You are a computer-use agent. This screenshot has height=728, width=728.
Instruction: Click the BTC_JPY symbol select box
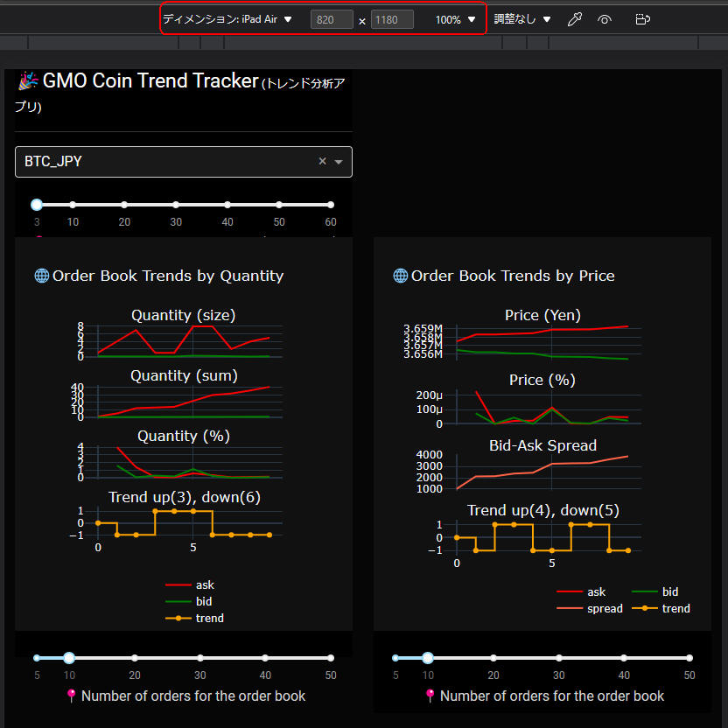point(184,162)
